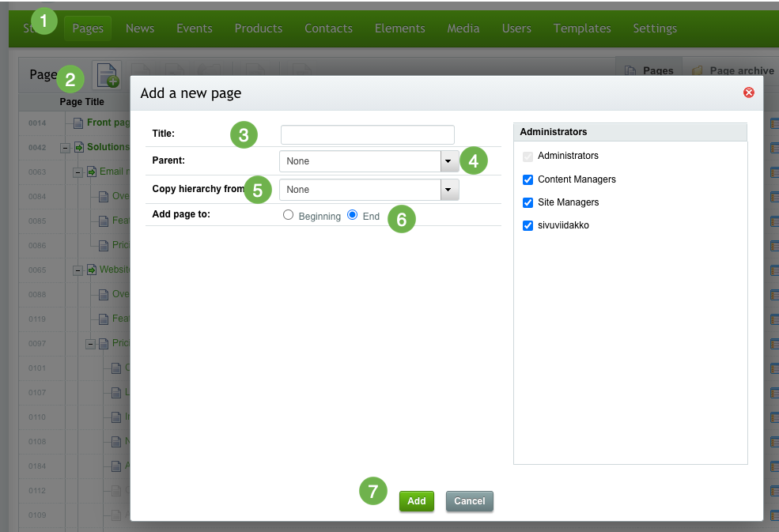Open the Elements menu item
The height and width of the screenshot is (532, 779).
pos(400,28)
